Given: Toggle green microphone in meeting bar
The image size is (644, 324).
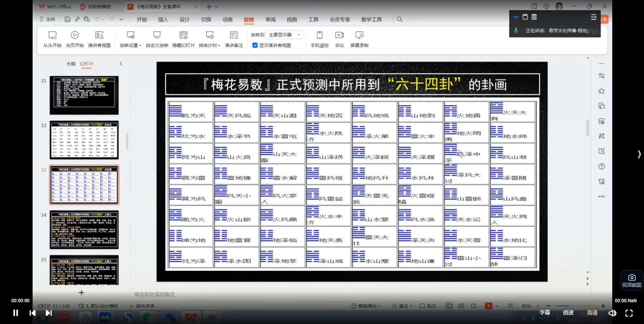Looking at the screenshot, I should click(x=516, y=30).
